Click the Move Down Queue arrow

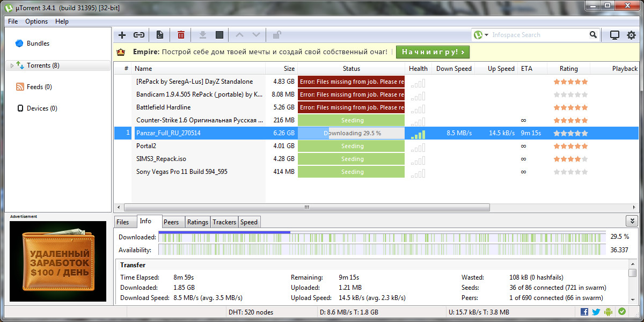[x=256, y=35]
